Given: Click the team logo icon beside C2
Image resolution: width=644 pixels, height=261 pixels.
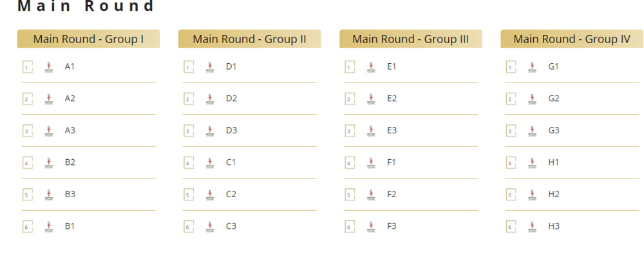Looking at the screenshot, I should [x=209, y=195].
